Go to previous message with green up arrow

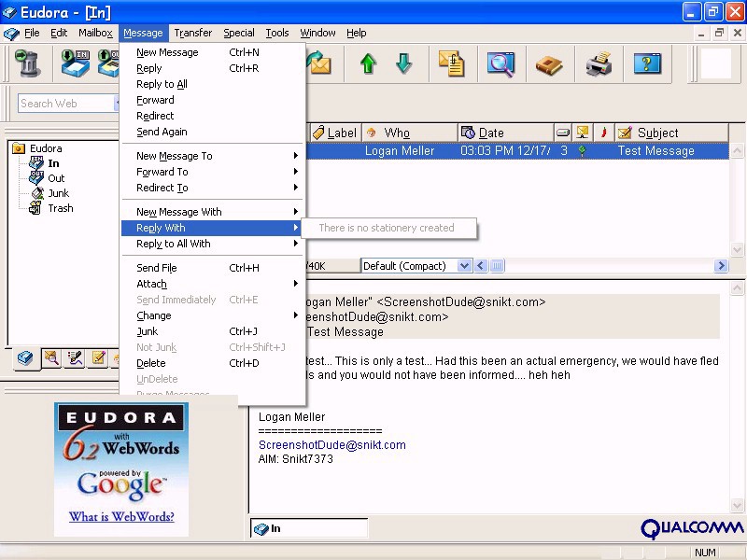click(x=368, y=63)
